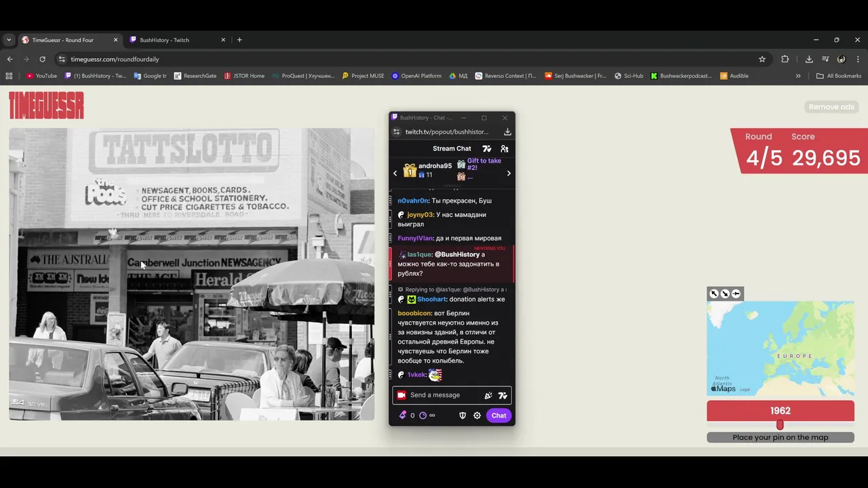Shrink the map with the down-right arrow
The image size is (868, 488).
click(725, 293)
